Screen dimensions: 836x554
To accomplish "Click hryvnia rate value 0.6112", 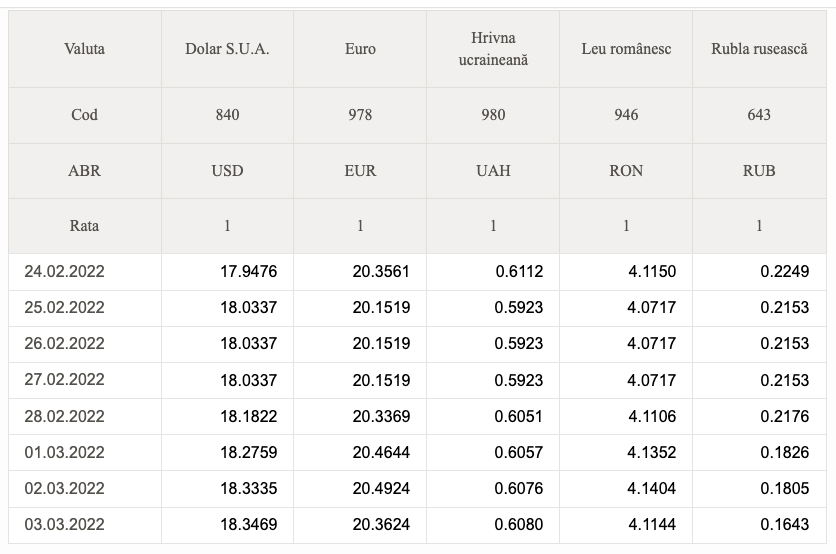I will (518, 271).
